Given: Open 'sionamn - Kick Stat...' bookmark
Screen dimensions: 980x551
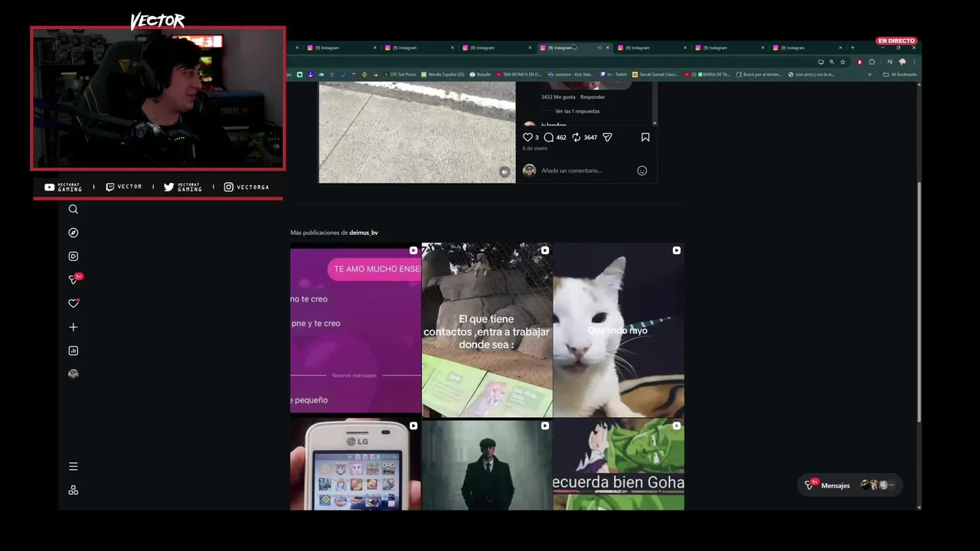Looking at the screenshot, I should [x=570, y=74].
